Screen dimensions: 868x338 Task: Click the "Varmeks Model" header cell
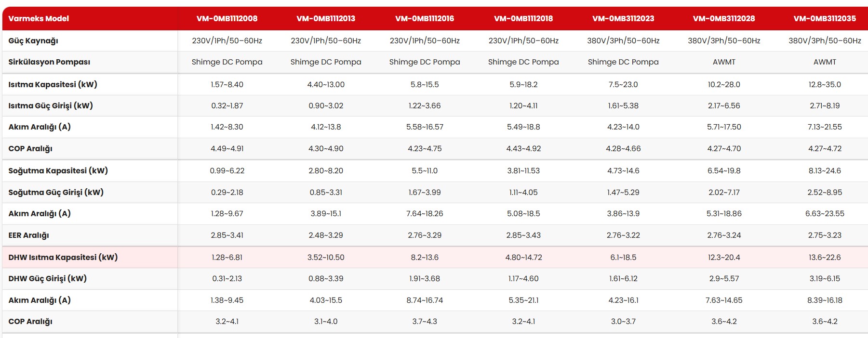pos(39,19)
